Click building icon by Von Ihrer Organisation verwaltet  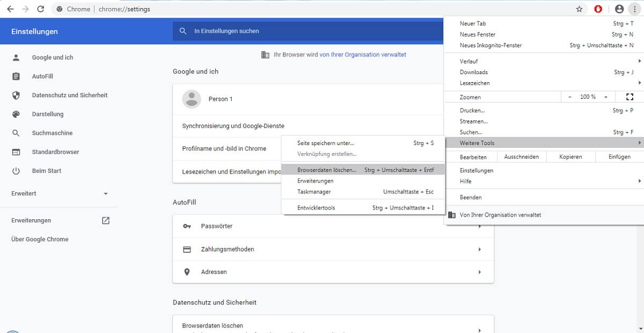click(x=451, y=215)
